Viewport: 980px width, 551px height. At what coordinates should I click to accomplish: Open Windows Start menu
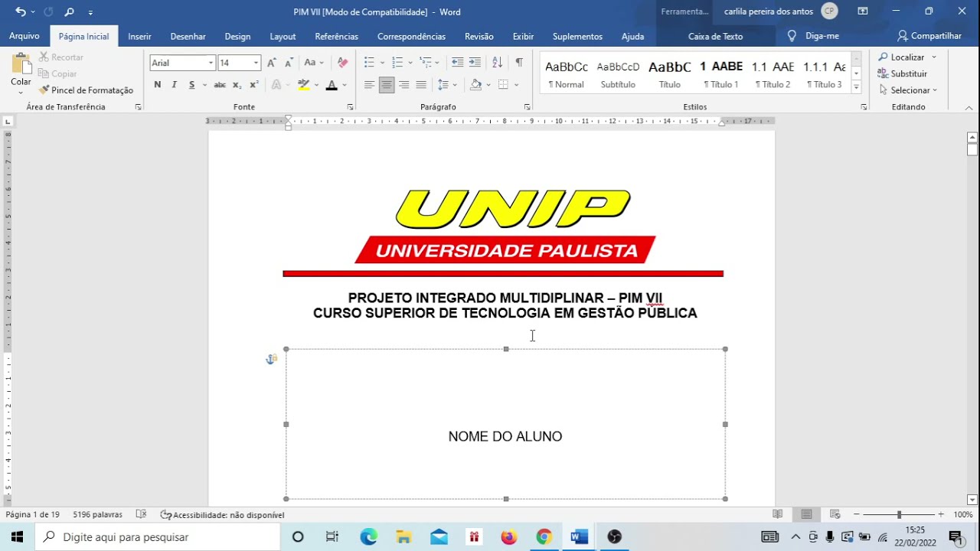coord(17,537)
